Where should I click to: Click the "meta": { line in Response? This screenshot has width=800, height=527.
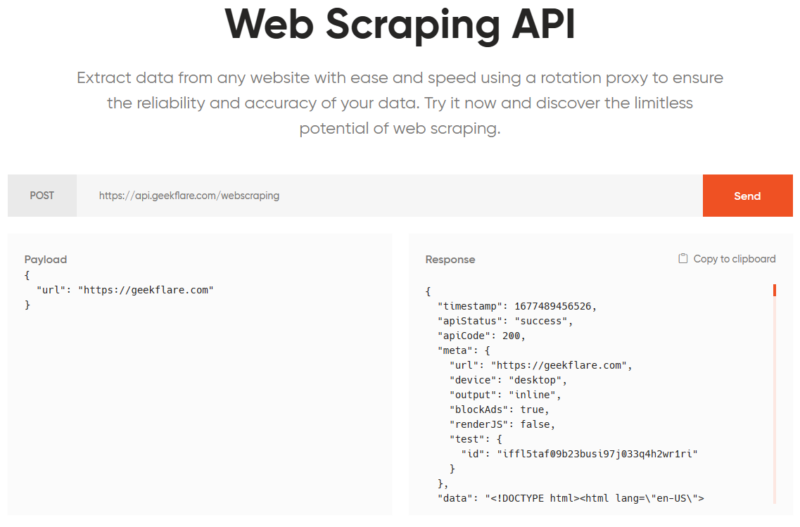coord(464,350)
